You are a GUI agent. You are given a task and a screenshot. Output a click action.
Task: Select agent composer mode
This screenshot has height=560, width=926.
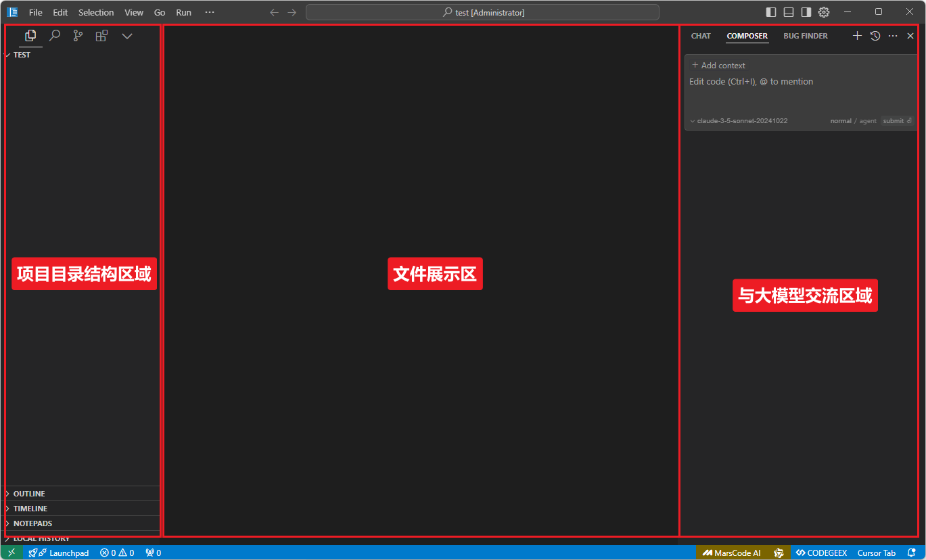pyautogui.click(x=868, y=121)
